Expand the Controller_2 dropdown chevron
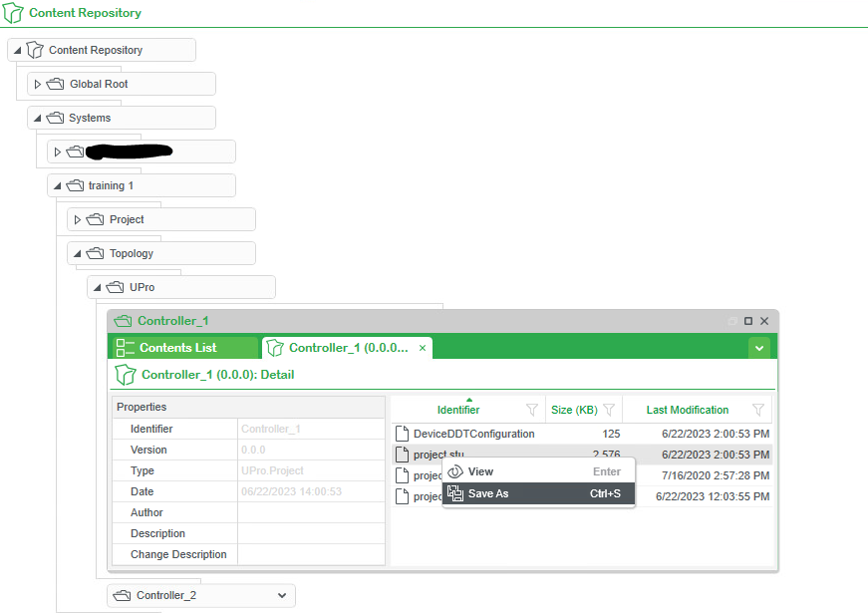Screen dimensions: 868x613 coord(282,596)
